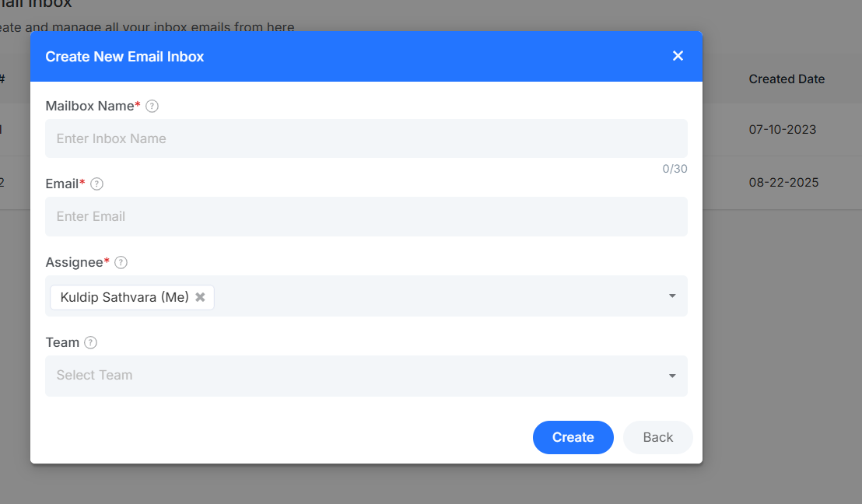Click the Email field help icon
The height and width of the screenshot is (504, 862).
coord(96,184)
